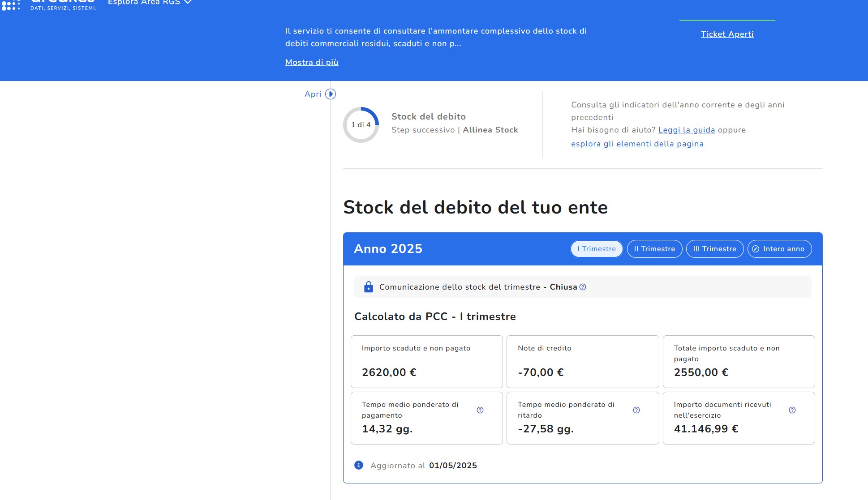Open the Ticket Aperti link
The width and height of the screenshot is (868, 500).
point(727,34)
